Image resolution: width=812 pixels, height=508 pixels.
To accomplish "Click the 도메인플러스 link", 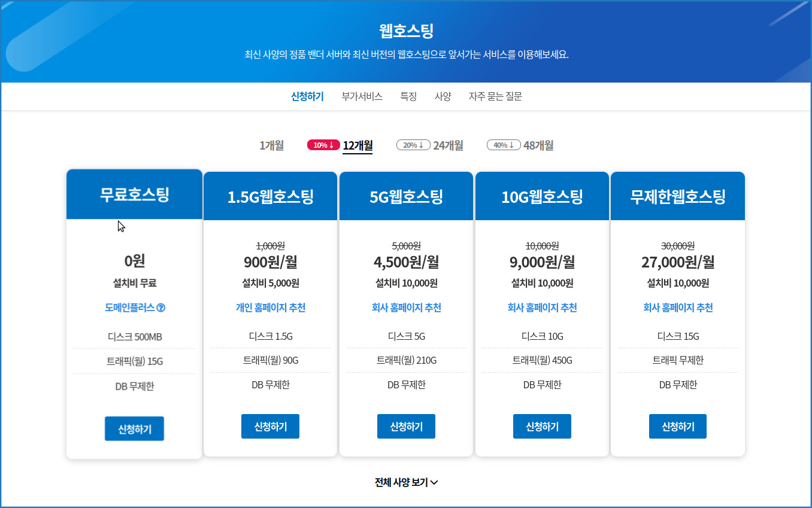I will pos(130,308).
